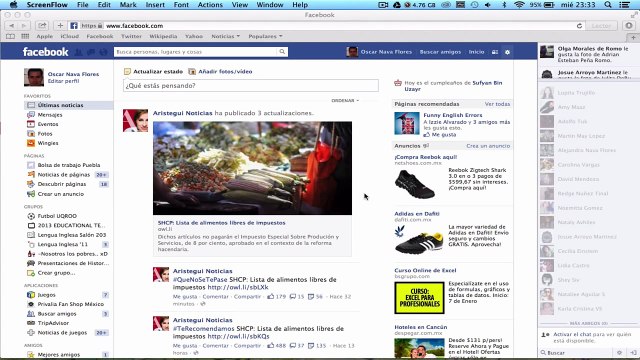
Task: Click Safari forward arrow button
Action: pos(24,25)
